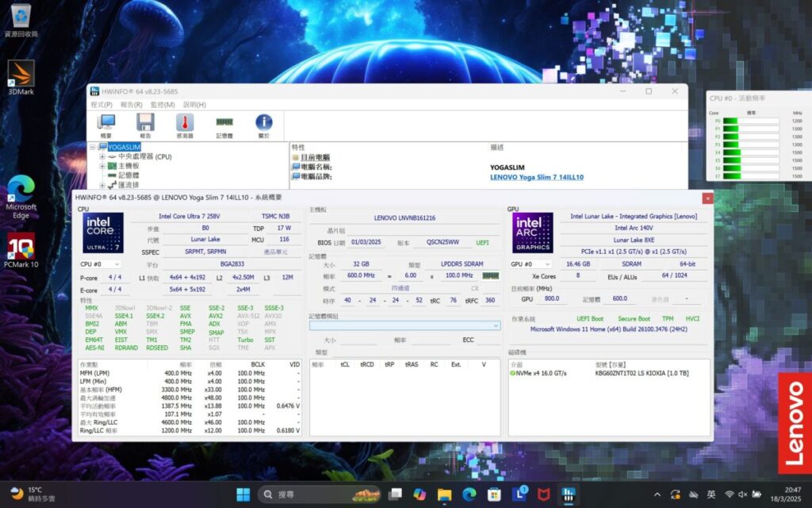Open the CPU #0 selector dropdown
Image resolution: width=812 pixels, height=508 pixels.
coord(100,264)
